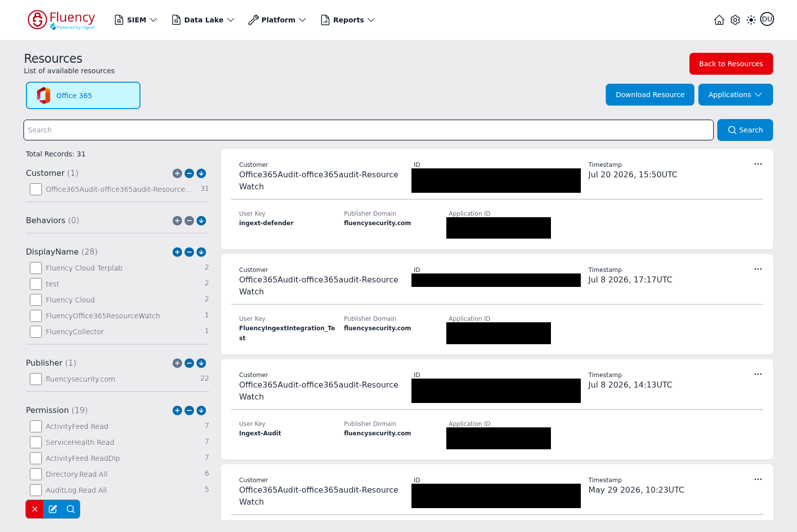The width and height of the screenshot is (797, 532).
Task: Click May 29 2026, 10:23UTC timestamp
Action: [636, 490]
